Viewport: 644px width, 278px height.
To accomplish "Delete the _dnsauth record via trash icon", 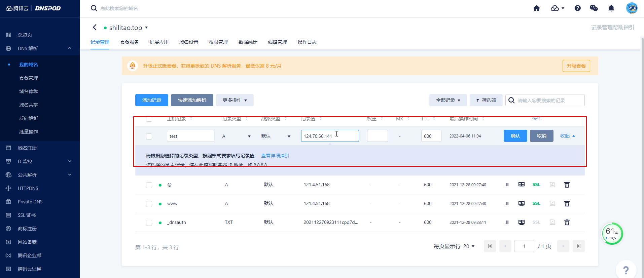I will [567, 222].
